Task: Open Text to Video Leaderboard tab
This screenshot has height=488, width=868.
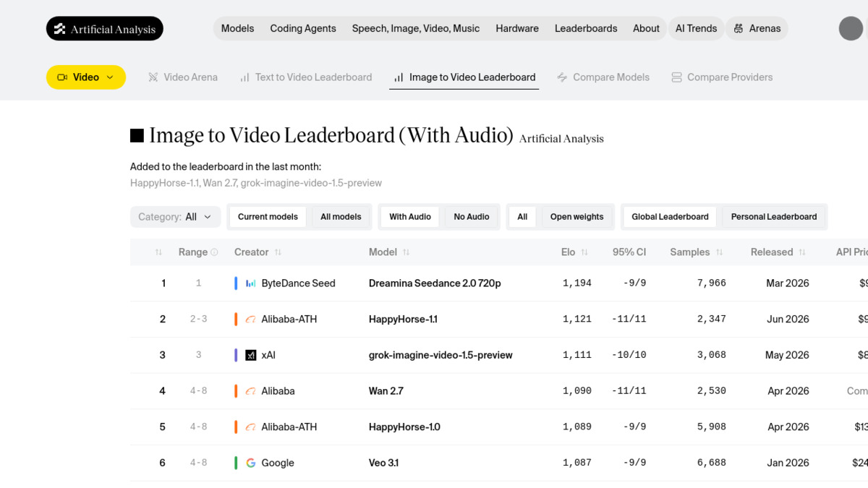Action: (306, 77)
